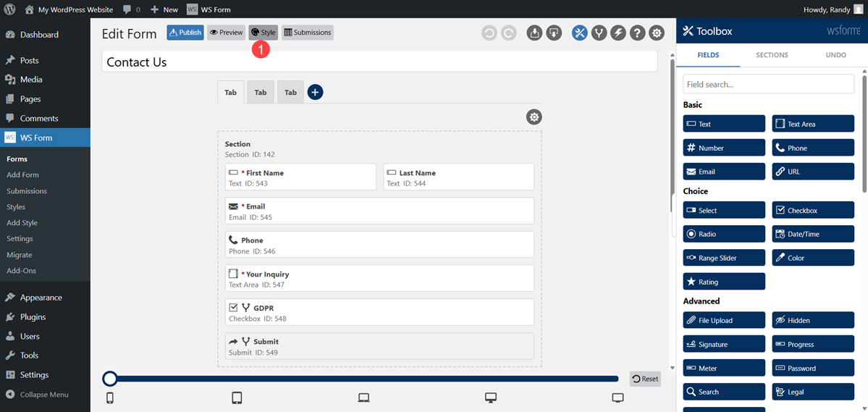Expand the New menu in admin bar
868x412 pixels.
(x=164, y=9)
